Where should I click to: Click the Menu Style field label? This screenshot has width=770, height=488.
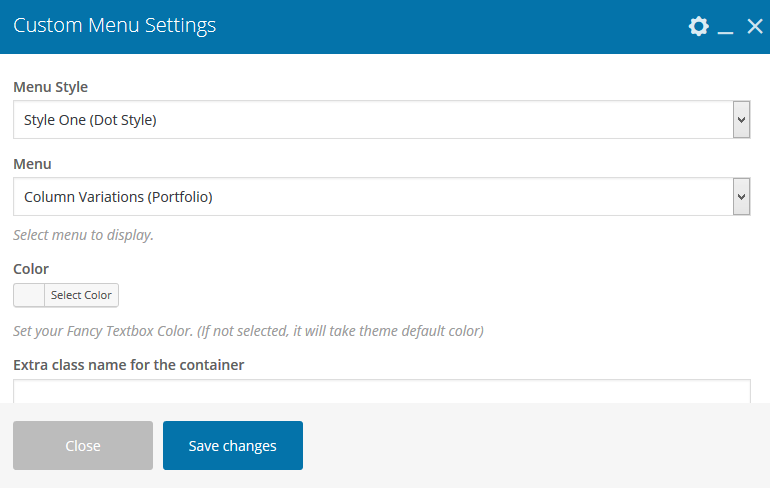pyautogui.click(x=51, y=87)
